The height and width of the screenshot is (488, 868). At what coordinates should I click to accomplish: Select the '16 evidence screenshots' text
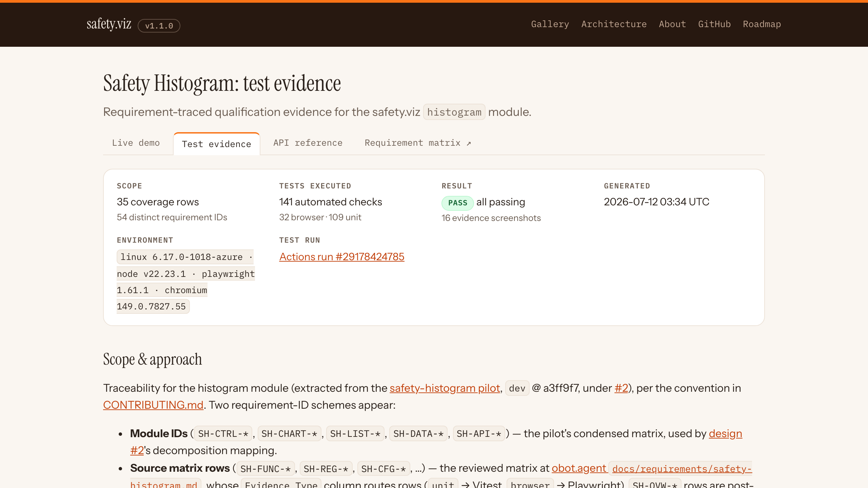(x=491, y=218)
